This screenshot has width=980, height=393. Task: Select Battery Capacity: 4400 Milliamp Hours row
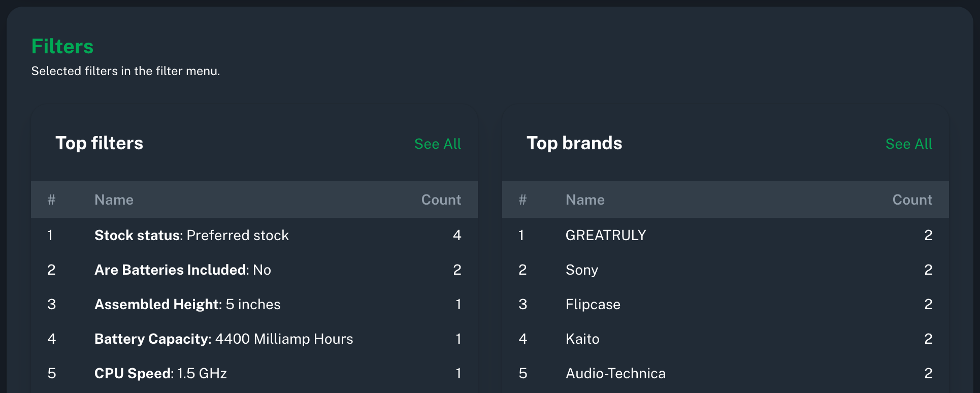[x=223, y=339]
